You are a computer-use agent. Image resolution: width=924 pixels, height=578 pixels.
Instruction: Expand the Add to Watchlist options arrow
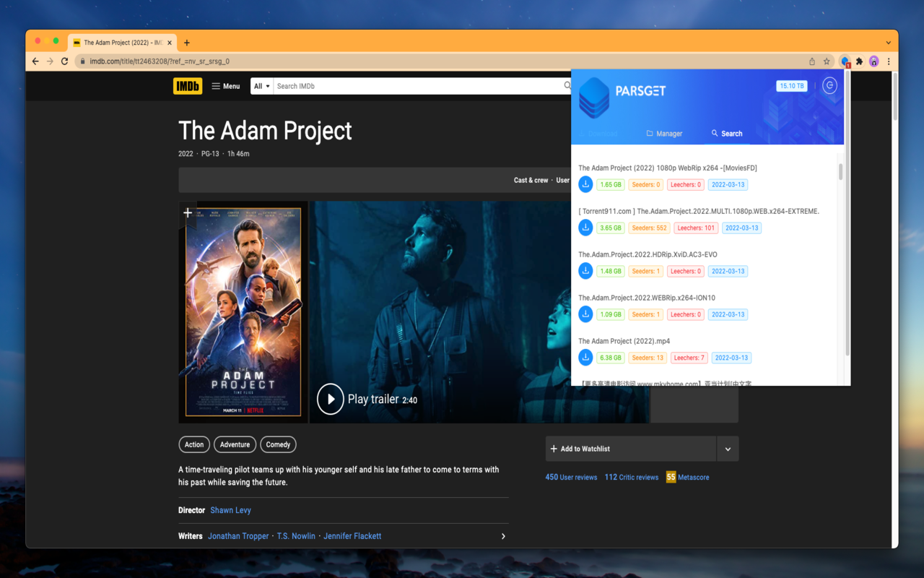728,449
